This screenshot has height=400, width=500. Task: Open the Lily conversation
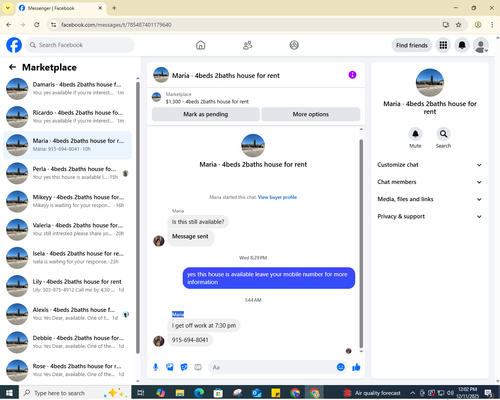tap(67, 286)
